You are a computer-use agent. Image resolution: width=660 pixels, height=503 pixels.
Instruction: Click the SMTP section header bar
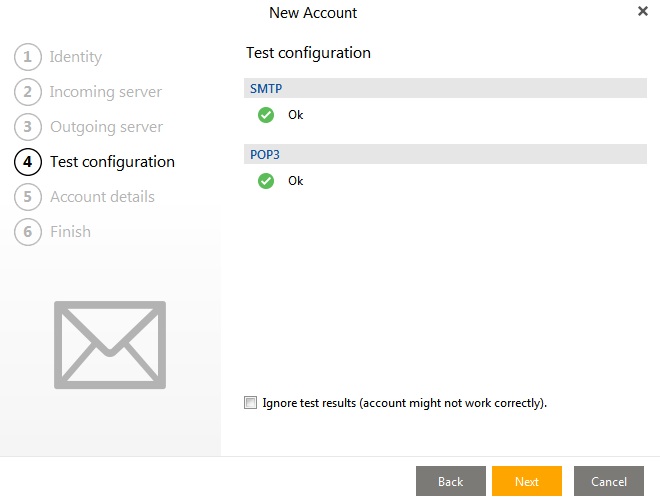coord(445,88)
